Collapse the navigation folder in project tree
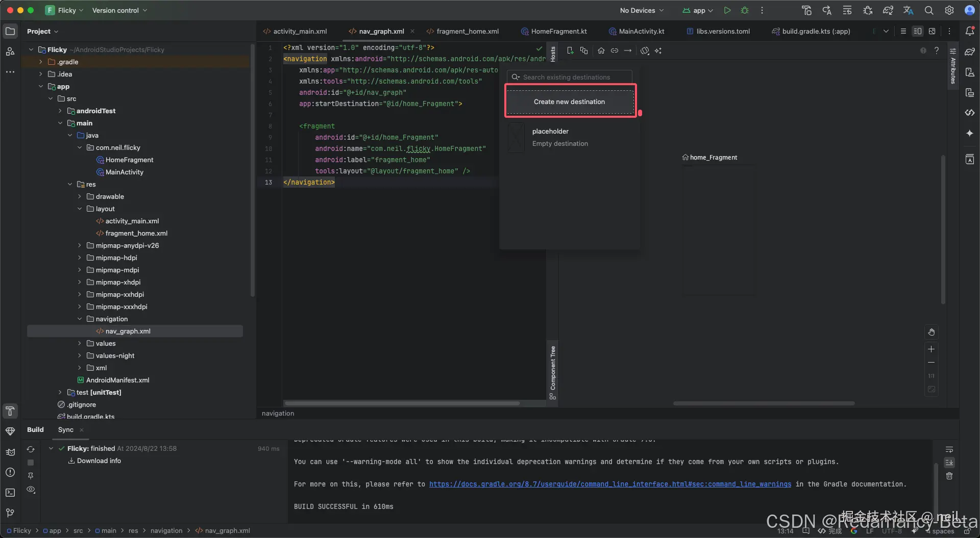 [x=80, y=319]
